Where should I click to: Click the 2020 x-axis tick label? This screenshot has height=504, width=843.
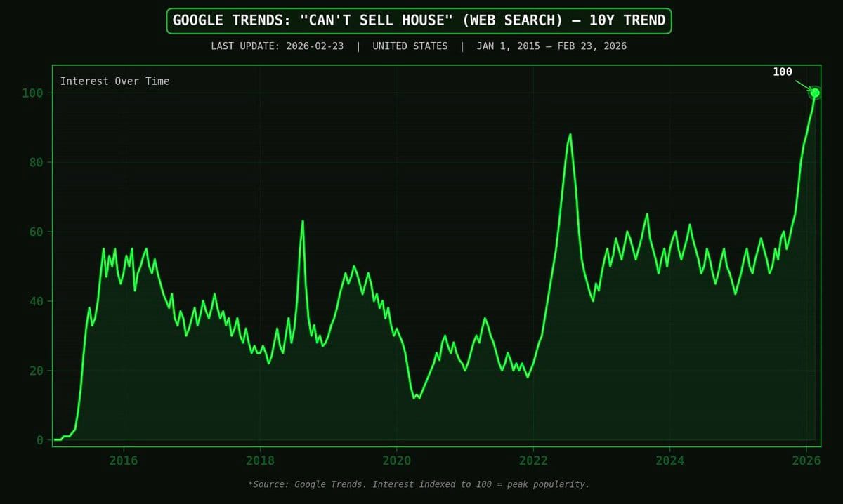point(396,460)
